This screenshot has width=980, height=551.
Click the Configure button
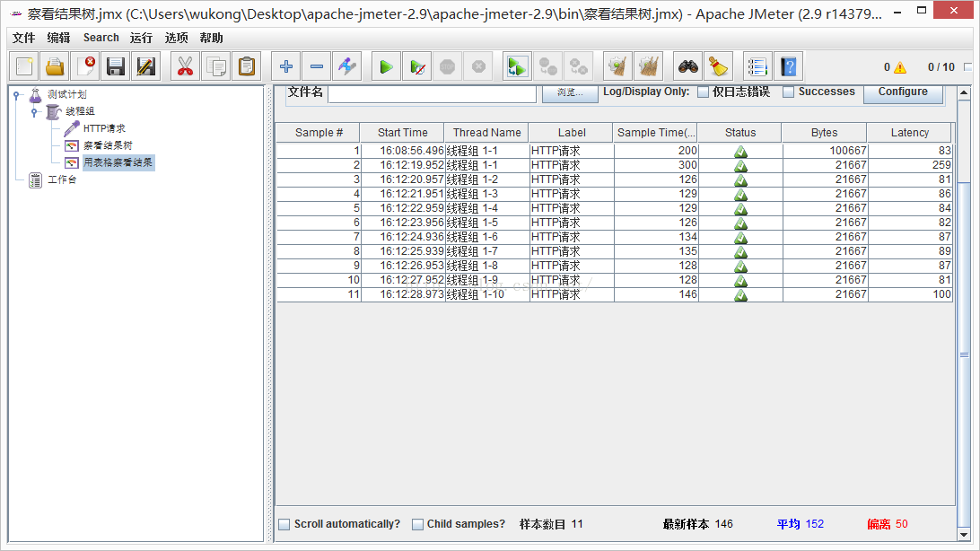pos(902,92)
